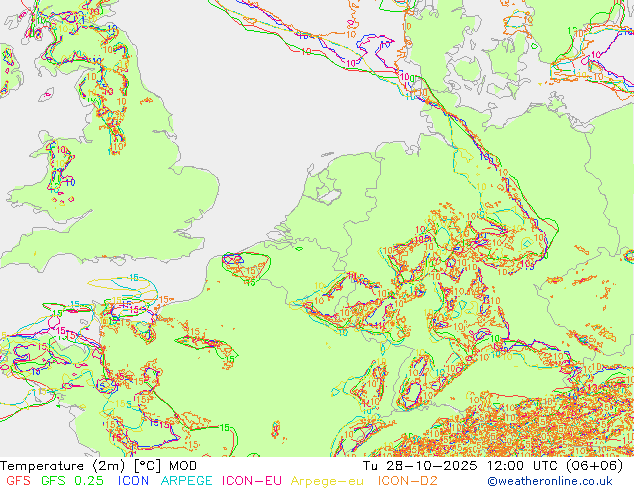Click the GFS 0.25 legend label
This screenshot has height=490, width=634.
pos(72,481)
